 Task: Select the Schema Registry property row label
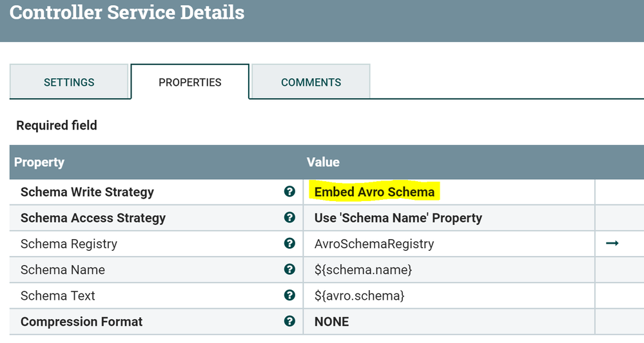coord(69,244)
